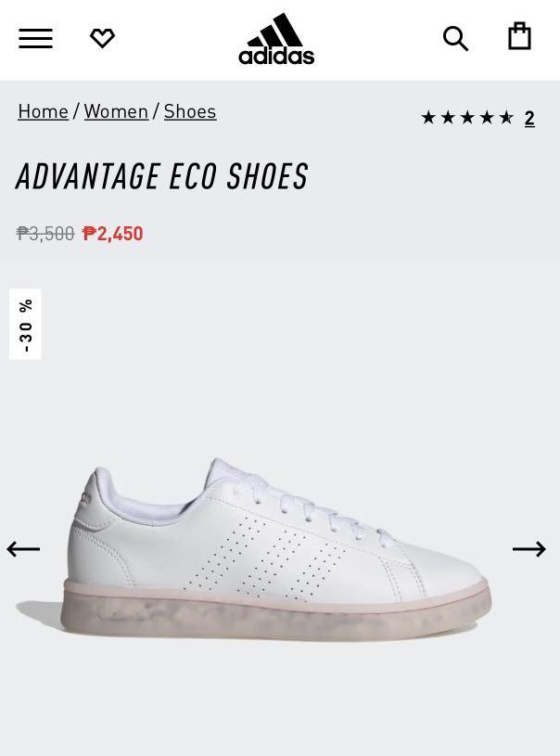Click the sale price ₱2,450
560x756 pixels.
pyautogui.click(x=113, y=234)
